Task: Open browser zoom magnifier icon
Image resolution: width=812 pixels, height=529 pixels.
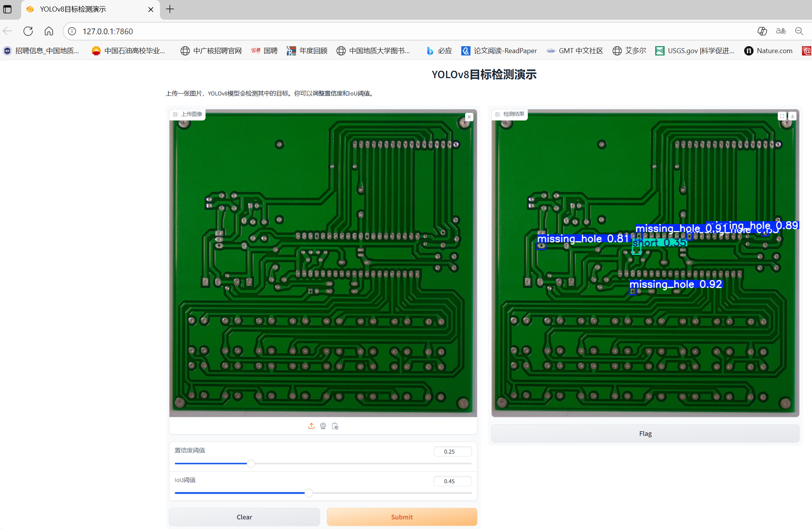Action: click(799, 31)
